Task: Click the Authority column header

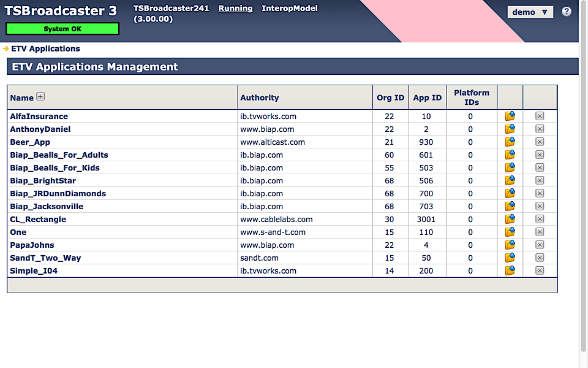Action: point(259,98)
